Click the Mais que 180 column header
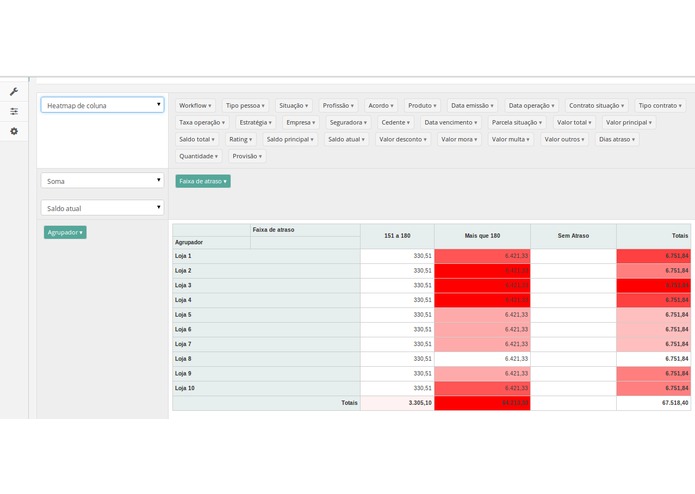 point(482,236)
